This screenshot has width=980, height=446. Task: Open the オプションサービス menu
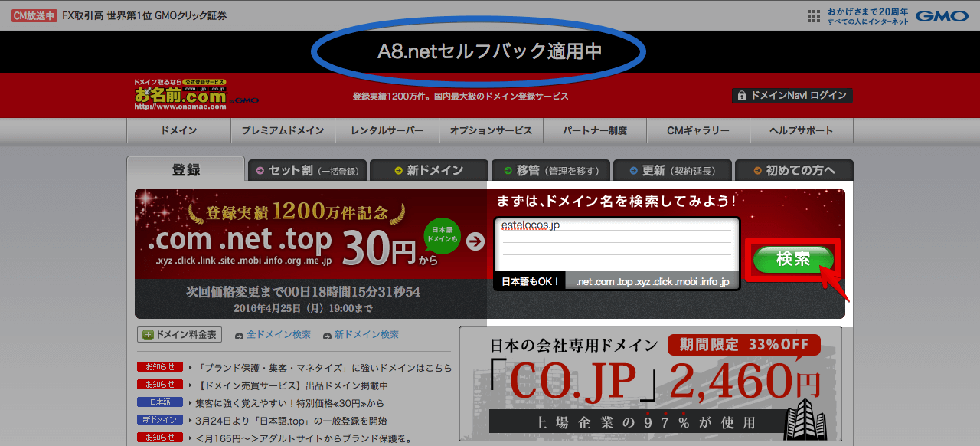(x=491, y=130)
